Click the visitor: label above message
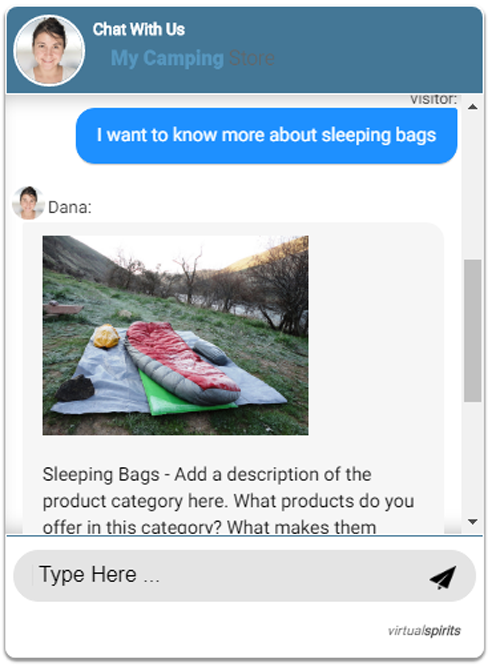The height and width of the screenshot is (670, 494). click(x=433, y=100)
